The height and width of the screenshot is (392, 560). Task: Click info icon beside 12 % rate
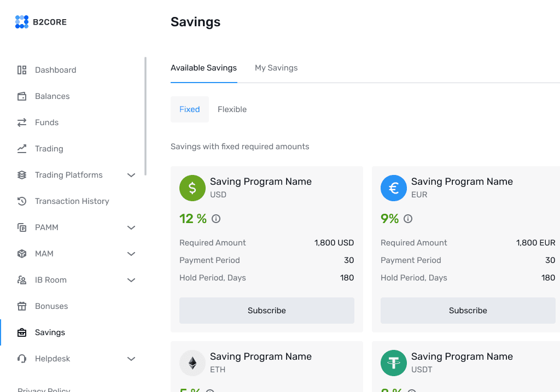(216, 219)
